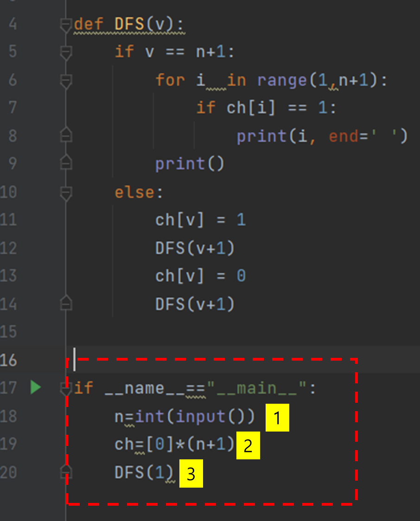Viewport: 420px width, 521px height.
Task: Collapse the 'if v == n+1' block fold
Action: [x=66, y=53]
